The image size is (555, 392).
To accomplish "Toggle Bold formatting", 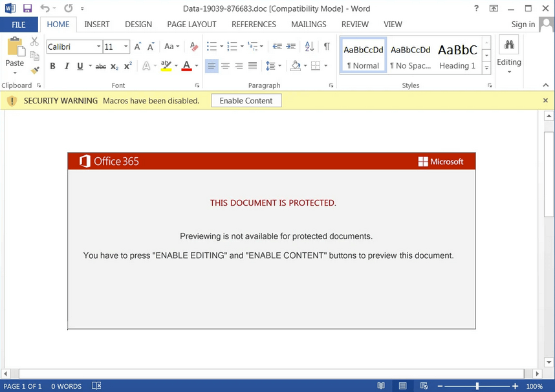I will click(x=52, y=66).
